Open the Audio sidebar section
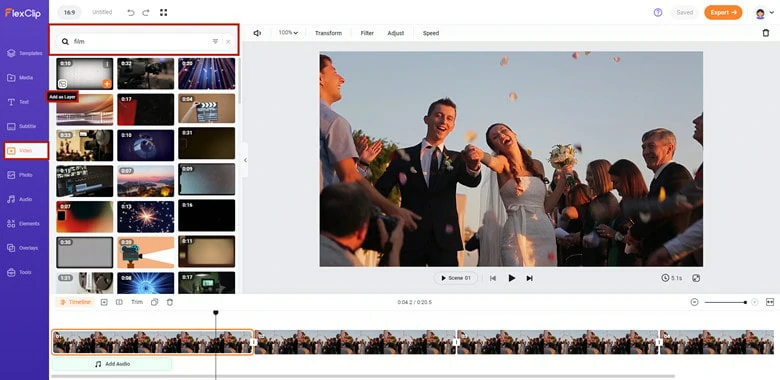Screen dimensions: 780x380 coord(20,199)
